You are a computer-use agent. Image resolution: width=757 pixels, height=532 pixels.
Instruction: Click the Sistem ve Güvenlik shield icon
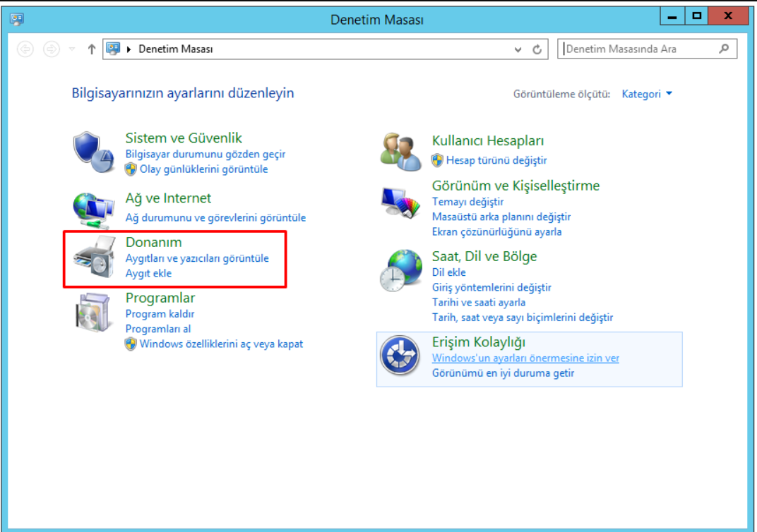[x=93, y=152]
